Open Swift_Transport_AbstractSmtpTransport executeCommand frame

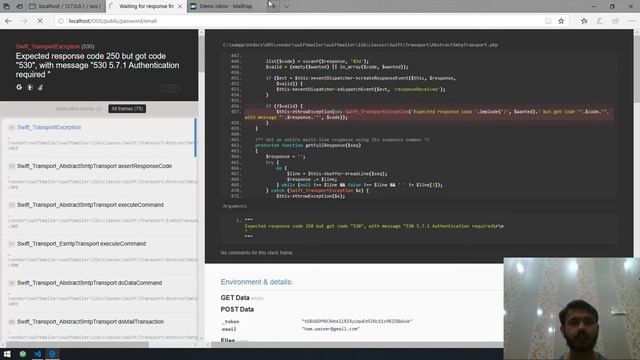click(99, 215)
